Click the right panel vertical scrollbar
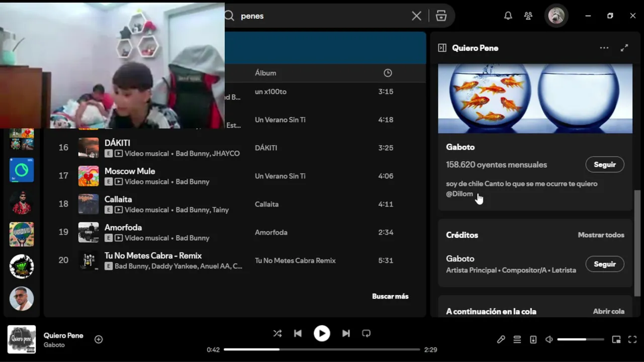 point(638,243)
